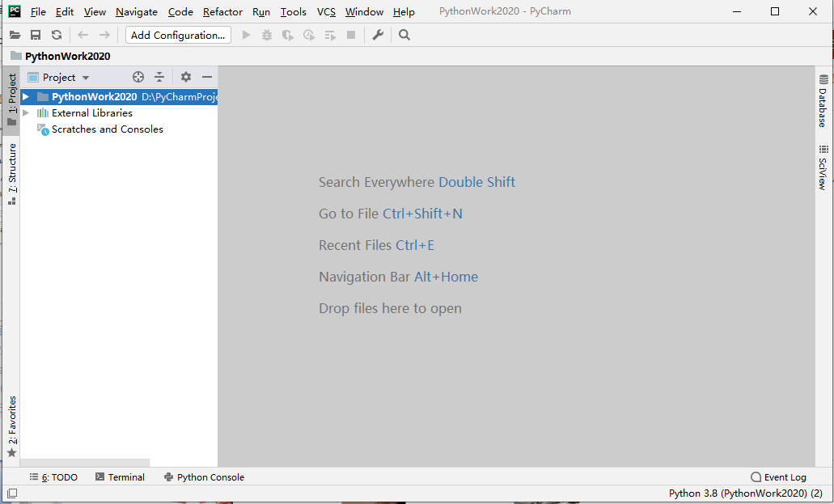Collapse all in Project panel
The width and height of the screenshot is (834, 504).
[x=159, y=77]
